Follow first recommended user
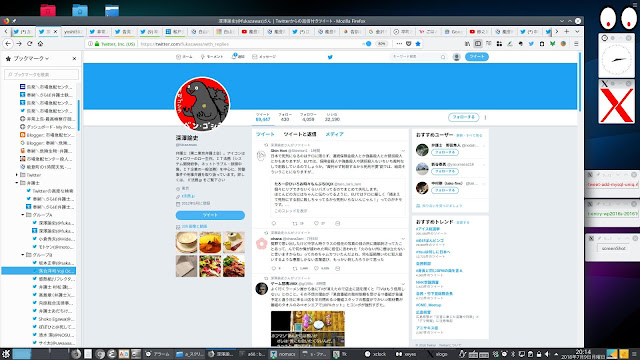This screenshot has width=640, height=360. [444, 152]
